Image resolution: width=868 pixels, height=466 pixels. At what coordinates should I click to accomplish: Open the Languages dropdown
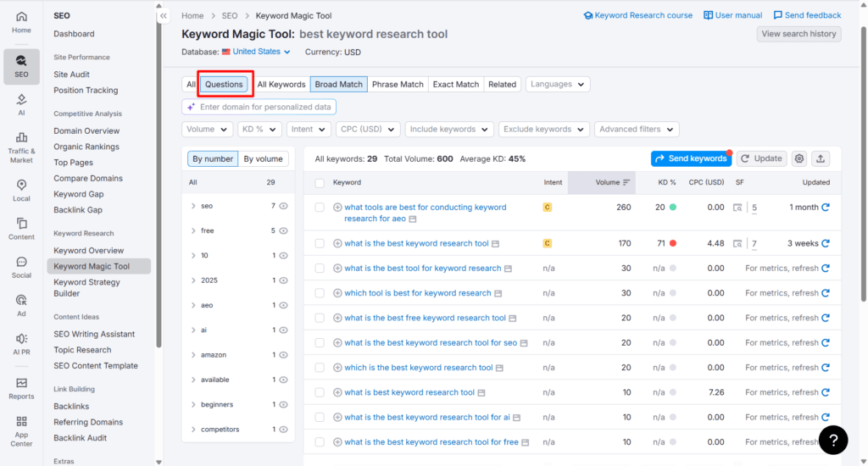click(558, 84)
